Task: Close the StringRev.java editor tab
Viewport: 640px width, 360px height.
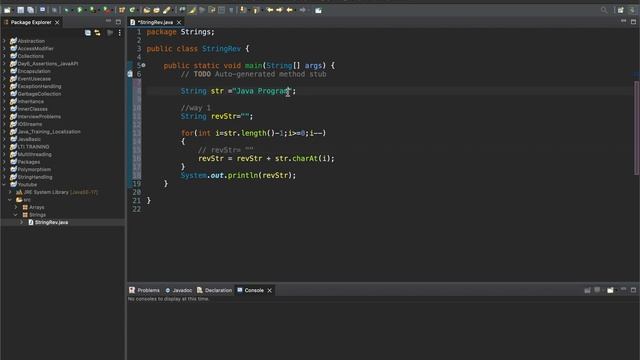Action: tap(179, 22)
